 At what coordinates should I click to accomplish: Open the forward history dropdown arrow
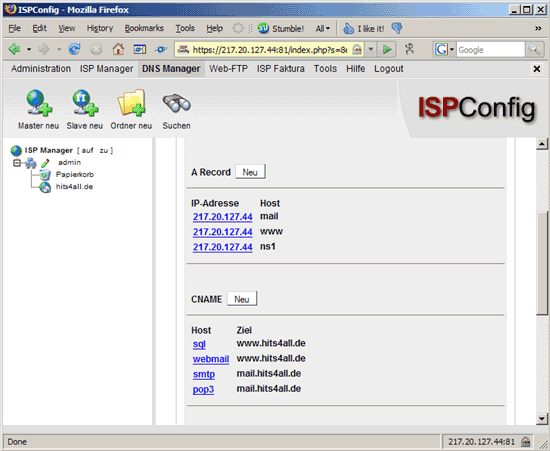tap(59, 49)
